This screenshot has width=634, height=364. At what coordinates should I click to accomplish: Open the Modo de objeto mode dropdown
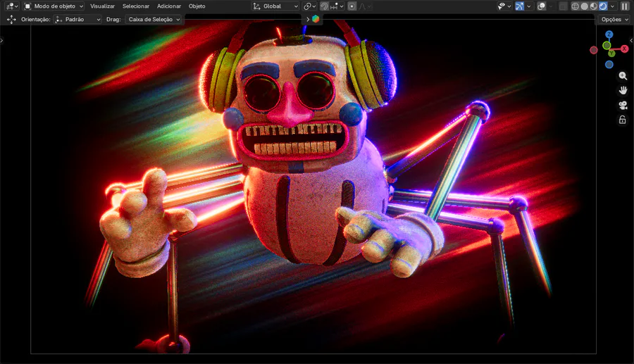point(54,6)
